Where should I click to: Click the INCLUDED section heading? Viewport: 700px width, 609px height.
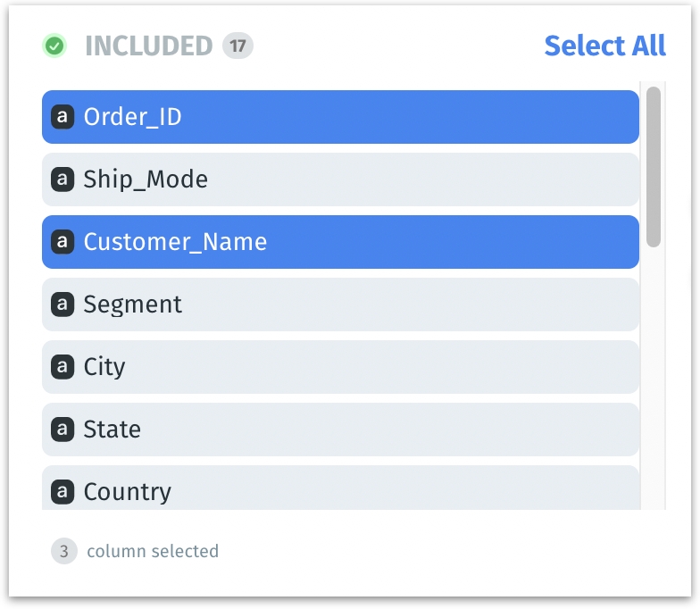pos(148,46)
